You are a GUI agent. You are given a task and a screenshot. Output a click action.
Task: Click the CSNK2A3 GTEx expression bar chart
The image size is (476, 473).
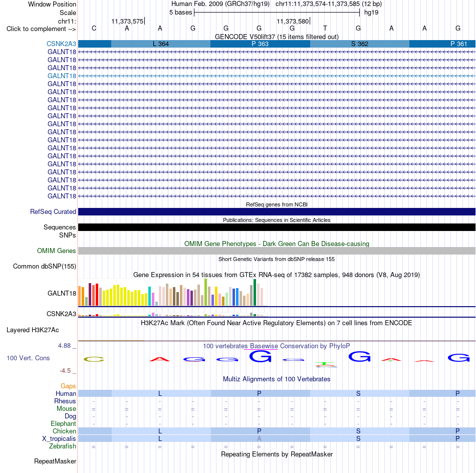(172, 314)
